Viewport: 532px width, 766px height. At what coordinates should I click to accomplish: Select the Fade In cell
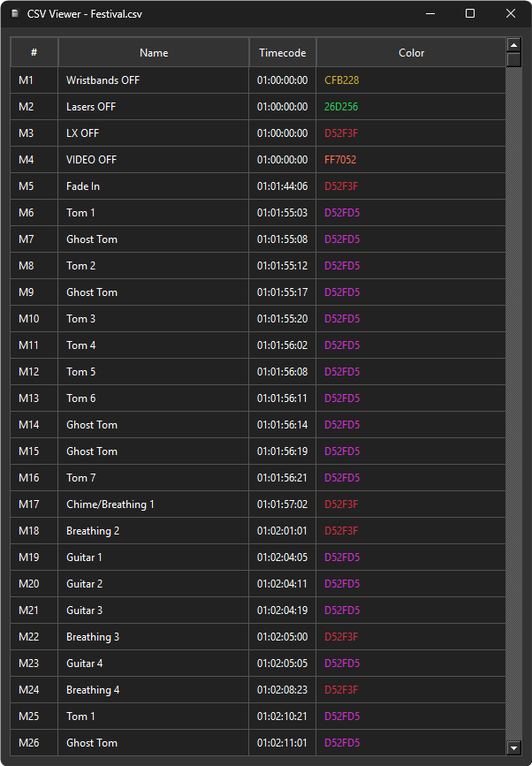[154, 186]
